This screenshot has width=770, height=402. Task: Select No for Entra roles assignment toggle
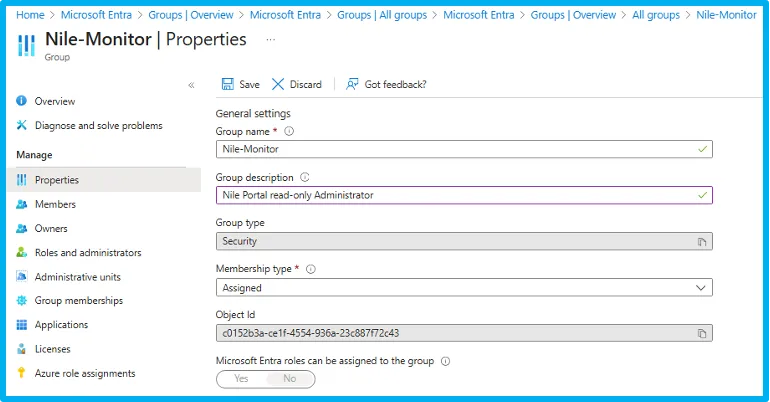290,378
